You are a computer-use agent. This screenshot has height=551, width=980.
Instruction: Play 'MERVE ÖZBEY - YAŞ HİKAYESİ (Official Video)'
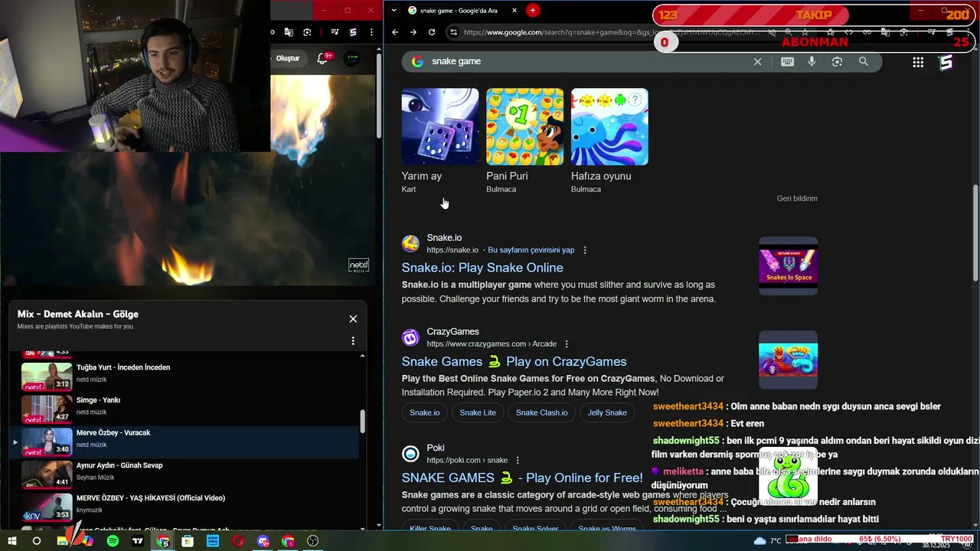coord(184,507)
